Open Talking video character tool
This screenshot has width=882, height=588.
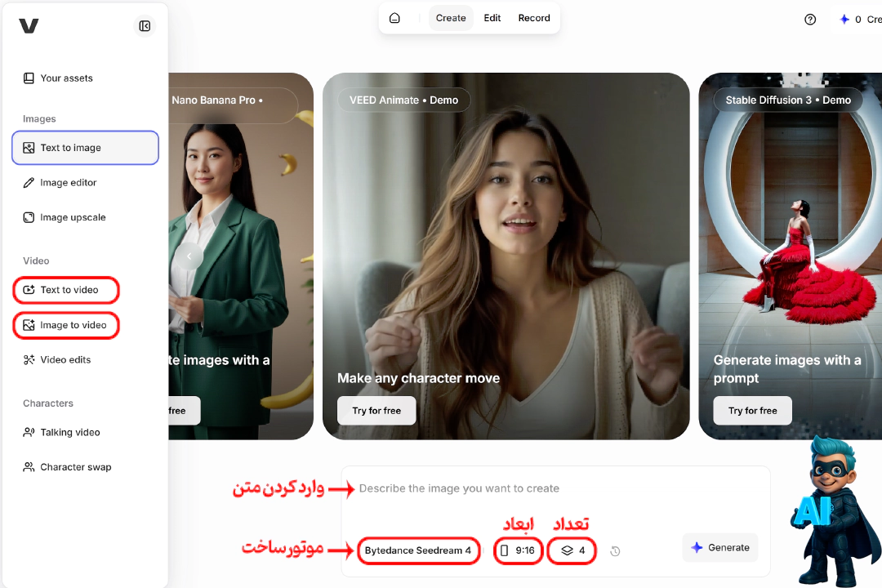click(69, 432)
